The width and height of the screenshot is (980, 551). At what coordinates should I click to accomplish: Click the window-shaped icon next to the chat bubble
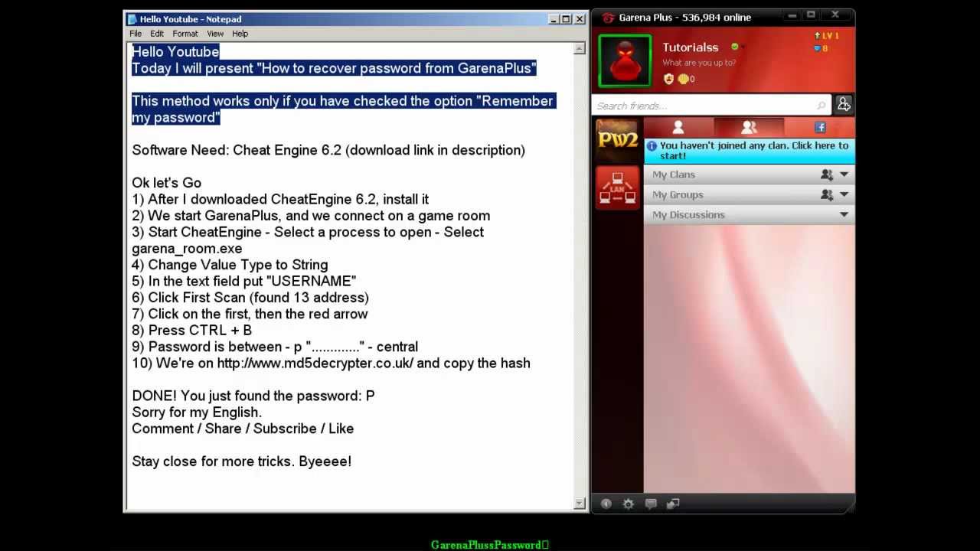pyautogui.click(x=673, y=504)
